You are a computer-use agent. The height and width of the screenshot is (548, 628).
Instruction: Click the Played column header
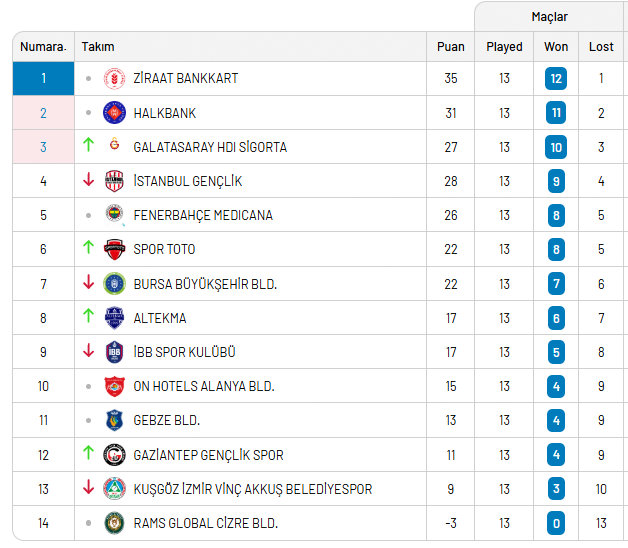point(504,47)
